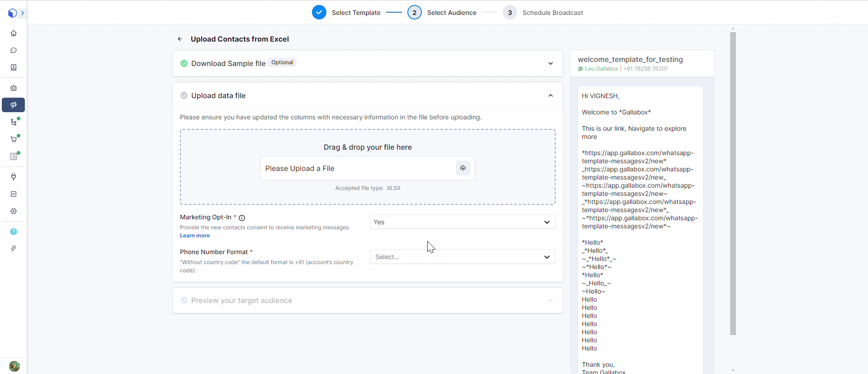The width and height of the screenshot is (868, 374).
Task: Open the shopping cart icon in sidebar
Action: 14,139
